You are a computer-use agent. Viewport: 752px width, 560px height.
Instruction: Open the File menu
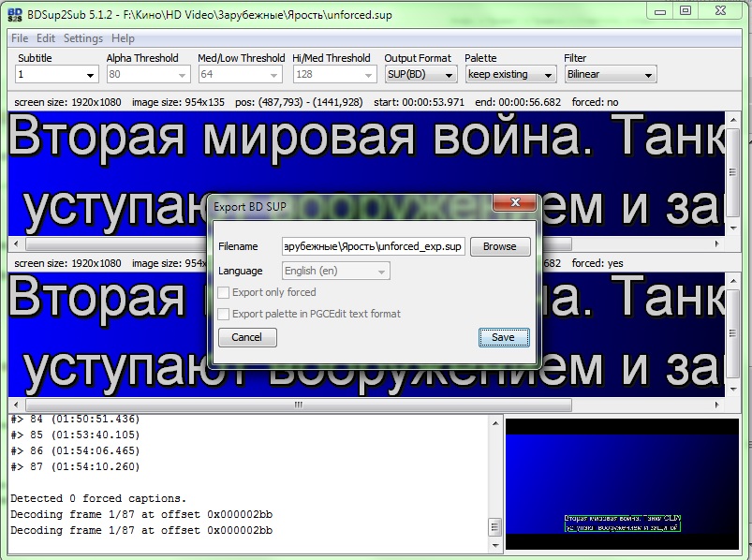(20, 38)
